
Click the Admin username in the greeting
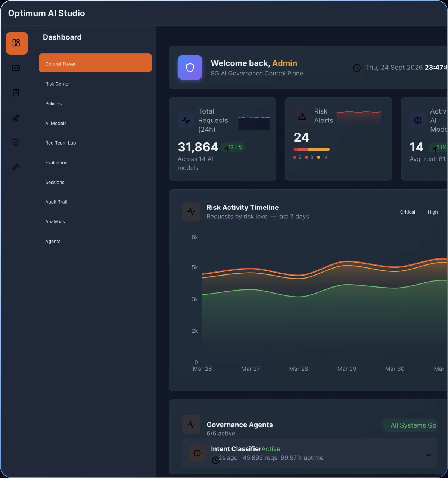click(x=284, y=63)
